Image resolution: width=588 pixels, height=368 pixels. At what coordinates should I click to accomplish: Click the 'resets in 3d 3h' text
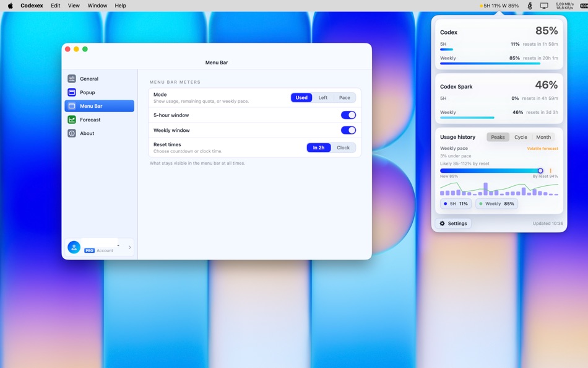(x=542, y=112)
